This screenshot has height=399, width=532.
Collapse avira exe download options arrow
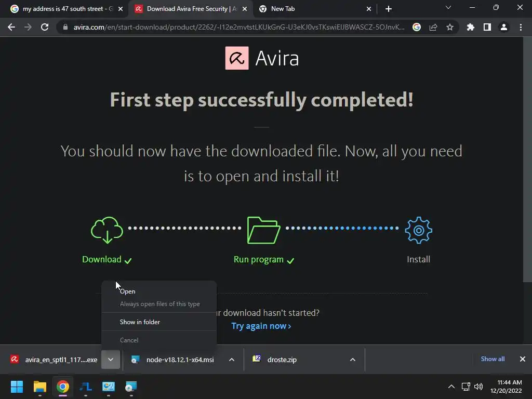(111, 360)
